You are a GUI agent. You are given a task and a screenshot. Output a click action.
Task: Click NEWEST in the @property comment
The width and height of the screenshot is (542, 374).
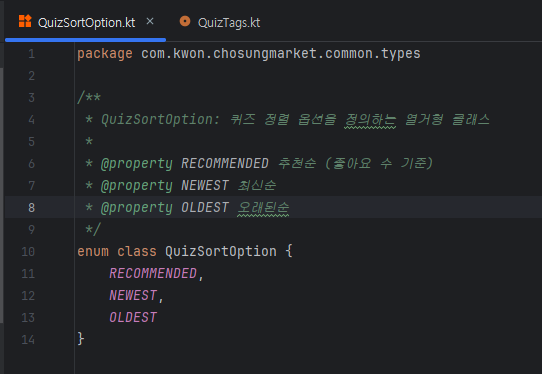pyautogui.click(x=205, y=186)
